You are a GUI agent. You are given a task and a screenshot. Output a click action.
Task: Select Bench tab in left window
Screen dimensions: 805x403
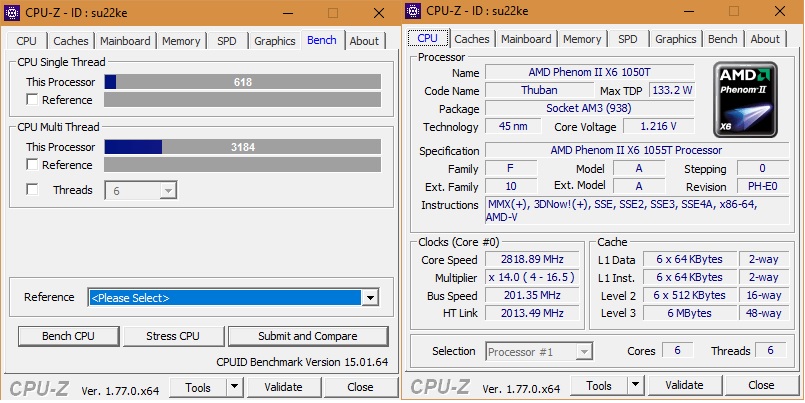point(322,40)
